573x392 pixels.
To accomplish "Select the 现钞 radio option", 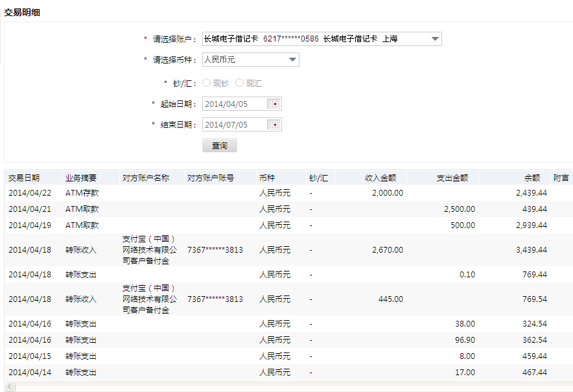I will pos(207,83).
